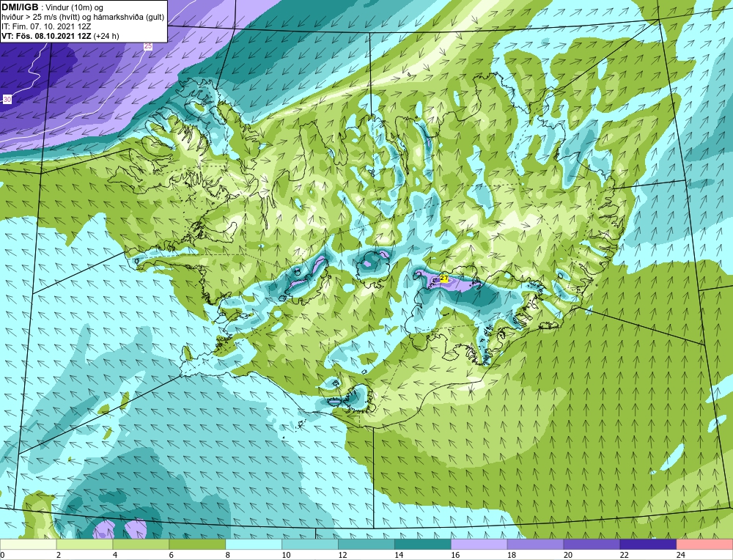The image size is (733, 560).
Task: Click the legend scale number 0
Action: (x=2, y=555)
